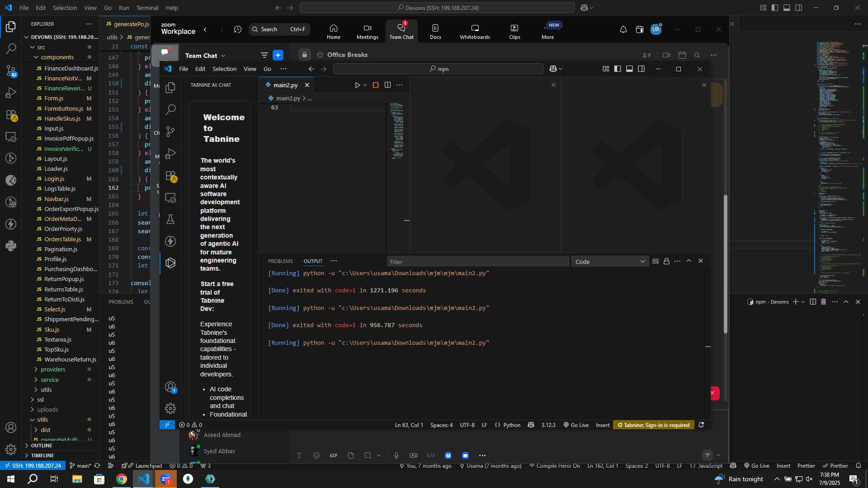The width and height of the screenshot is (868, 488).
Task: Expand Team Chat dropdown arrow
Action: (x=223, y=56)
